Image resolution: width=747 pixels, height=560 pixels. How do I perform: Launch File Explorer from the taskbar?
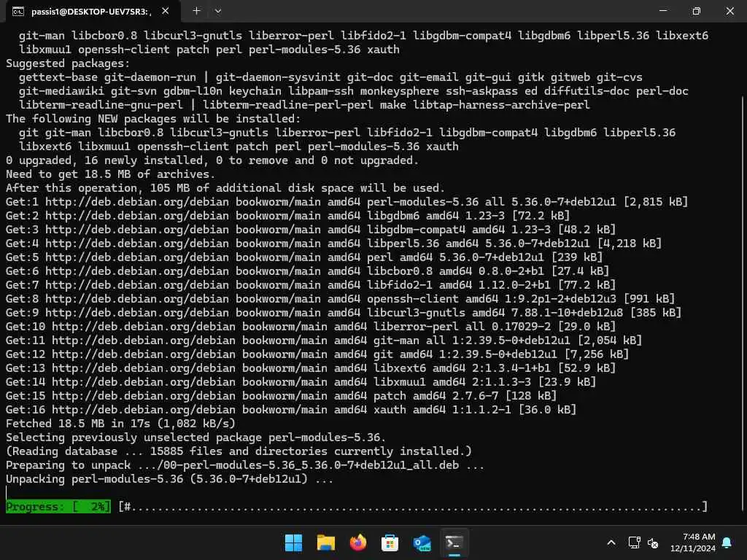326,542
